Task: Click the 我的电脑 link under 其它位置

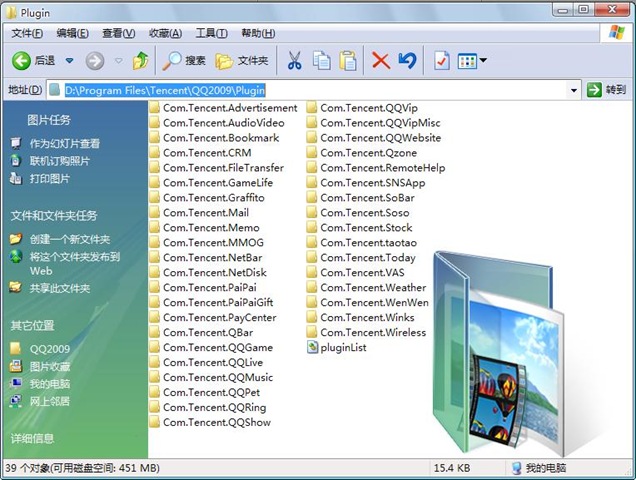Action: (49, 384)
